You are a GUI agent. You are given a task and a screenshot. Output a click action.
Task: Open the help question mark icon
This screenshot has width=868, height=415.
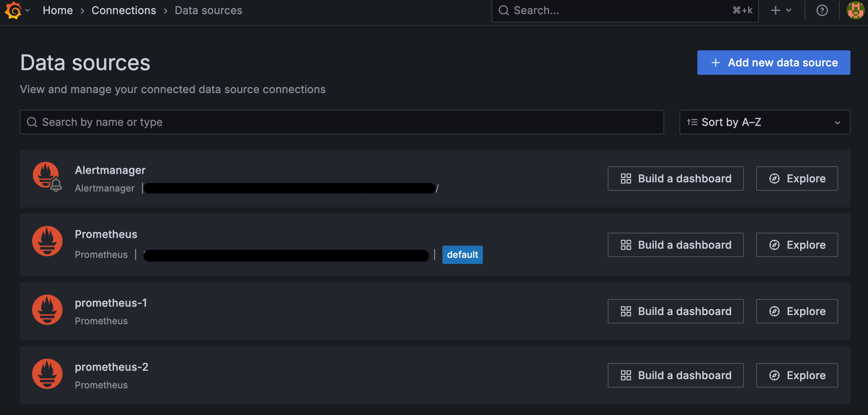pos(822,10)
